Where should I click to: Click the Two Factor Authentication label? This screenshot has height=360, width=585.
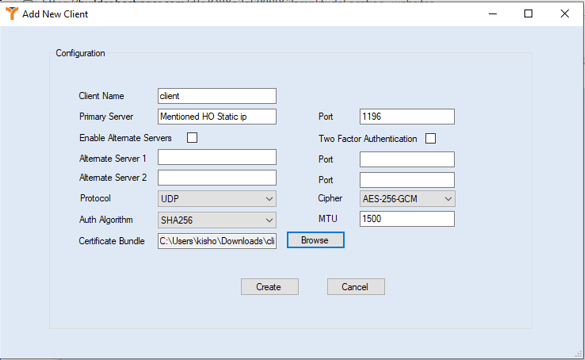(367, 139)
